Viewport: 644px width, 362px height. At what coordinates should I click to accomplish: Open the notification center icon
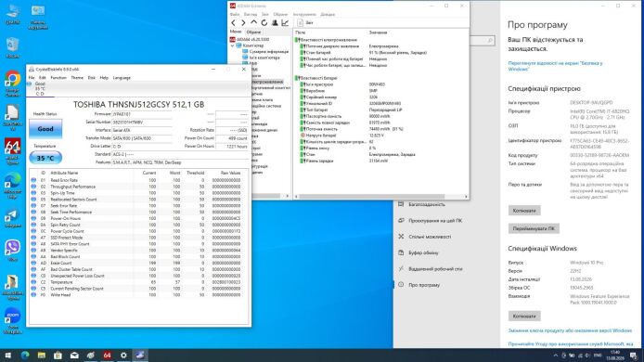pyautogui.click(x=633, y=356)
